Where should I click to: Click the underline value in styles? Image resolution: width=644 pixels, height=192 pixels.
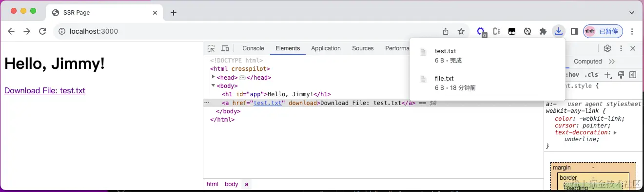[x=580, y=139]
